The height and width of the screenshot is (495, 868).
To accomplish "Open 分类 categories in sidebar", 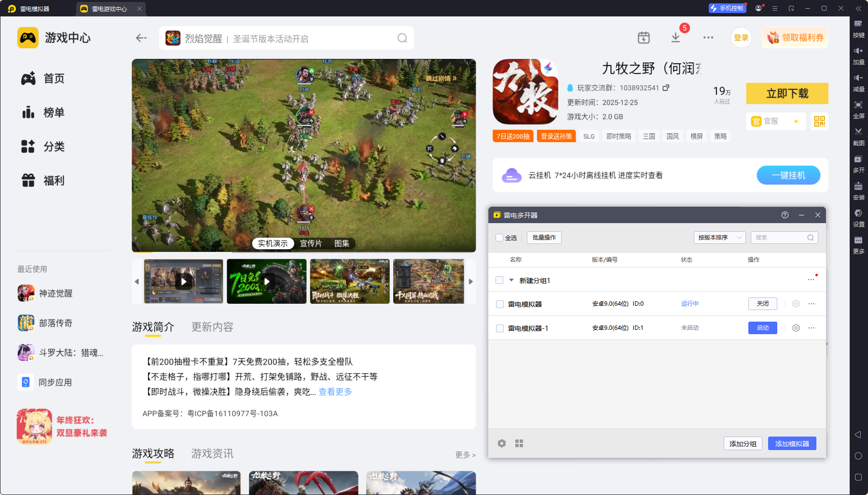I will pyautogui.click(x=42, y=146).
